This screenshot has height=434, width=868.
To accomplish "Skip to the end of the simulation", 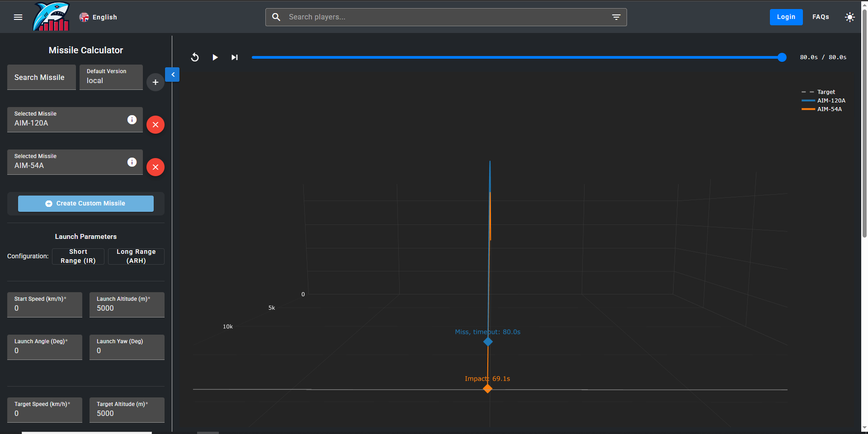I will [x=235, y=57].
